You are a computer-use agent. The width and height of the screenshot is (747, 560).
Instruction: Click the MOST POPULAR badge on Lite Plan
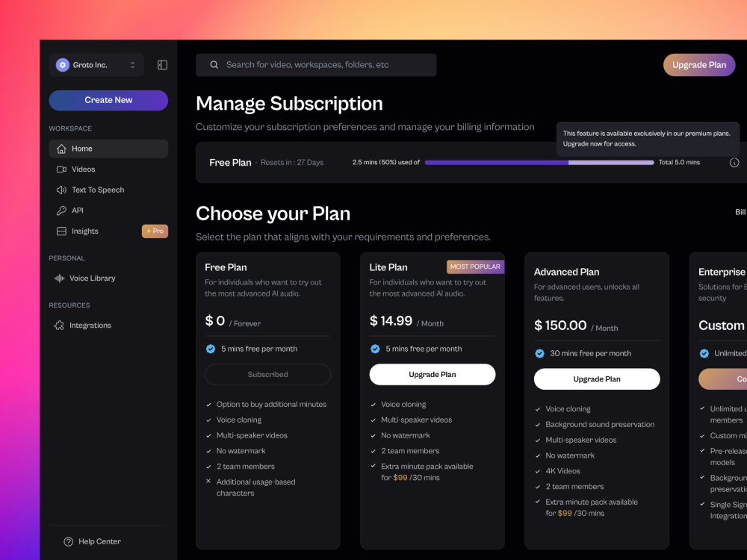pos(475,267)
